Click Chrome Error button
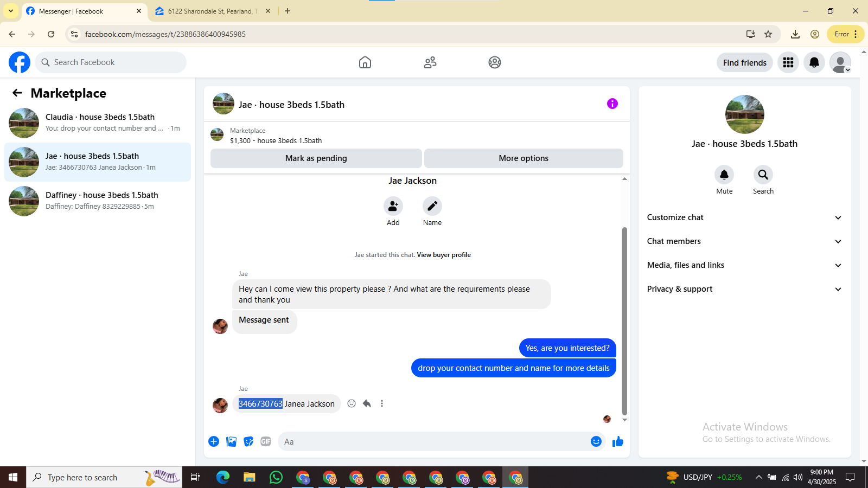 click(846, 34)
